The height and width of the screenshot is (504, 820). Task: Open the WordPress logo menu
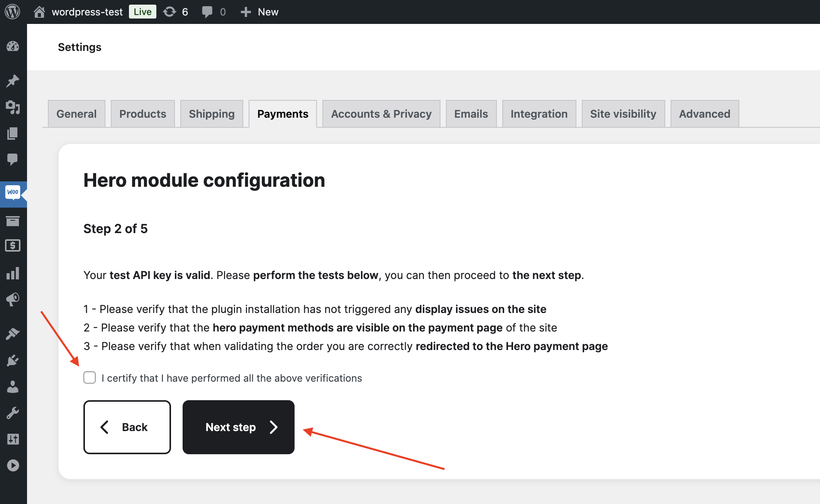(x=12, y=12)
